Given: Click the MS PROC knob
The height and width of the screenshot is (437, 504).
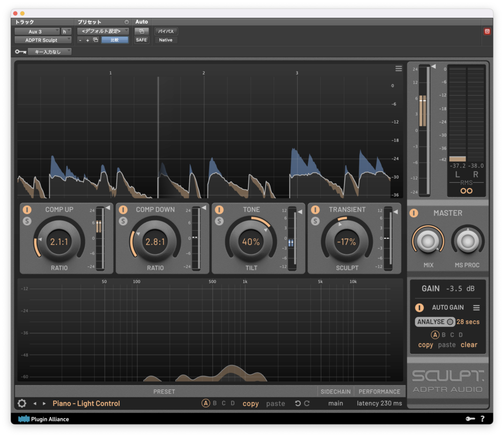Looking at the screenshot, I should pos(468,241).
